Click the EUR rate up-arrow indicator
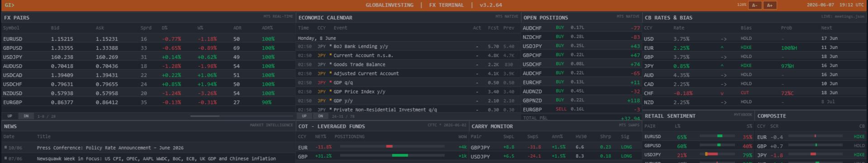 pyautogui.click(x=722, y=48)
